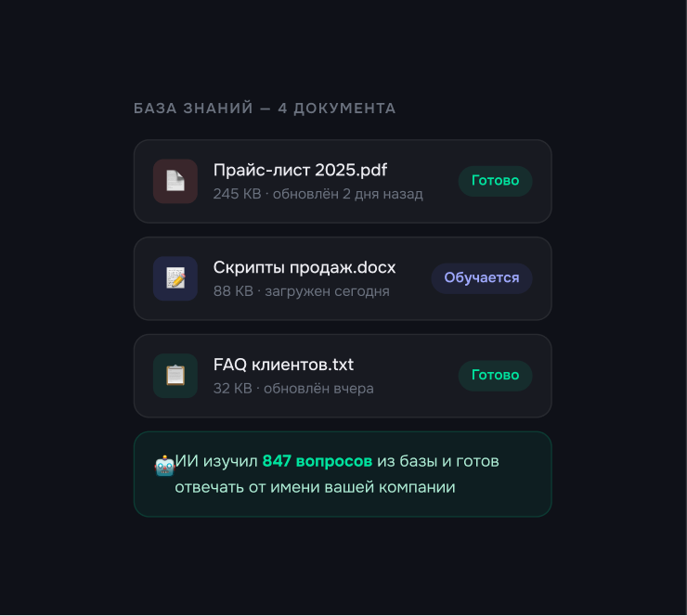Click empty space between FAQ title and Готово

point(408,376)
